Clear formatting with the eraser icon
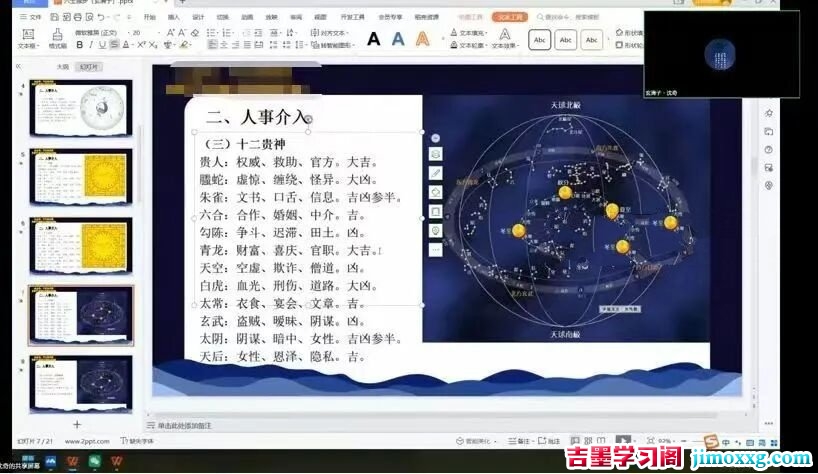The width and height of the screenshot is (818, 474). pyautogui.click(x=195, y=32)
